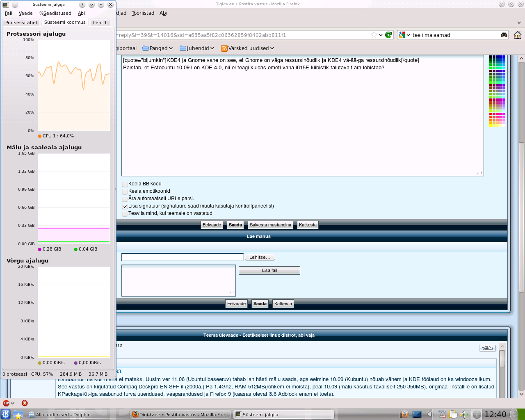The height and width of the screenshot is (420, 525).
Task: Tick the 'Keela emotikoonid' checkbox
Action: (125, 192)
